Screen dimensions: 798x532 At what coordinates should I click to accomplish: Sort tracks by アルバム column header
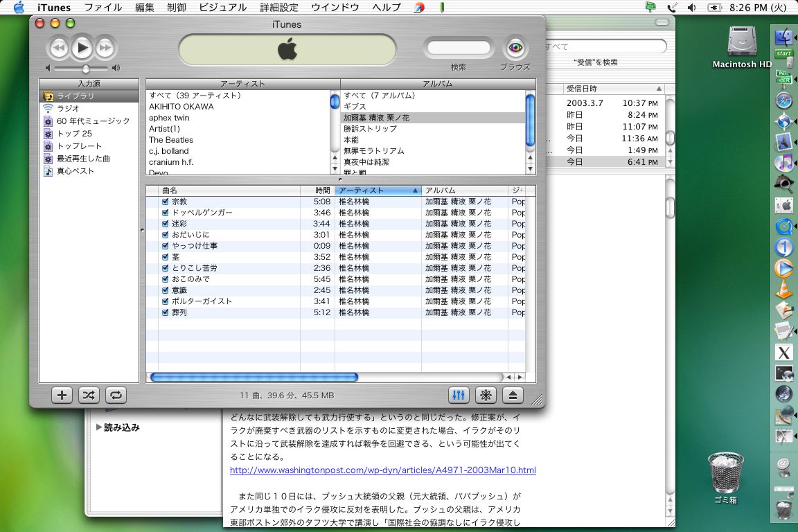pos(465,190)
